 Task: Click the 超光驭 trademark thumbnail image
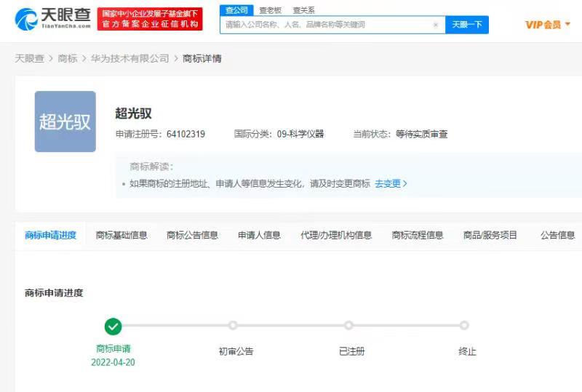pos(65,121)
